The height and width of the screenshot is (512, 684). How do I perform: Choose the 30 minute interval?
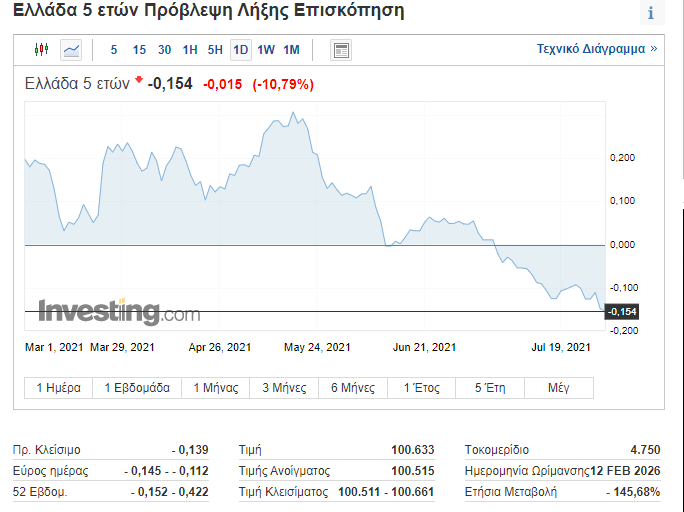click(164, 49)
